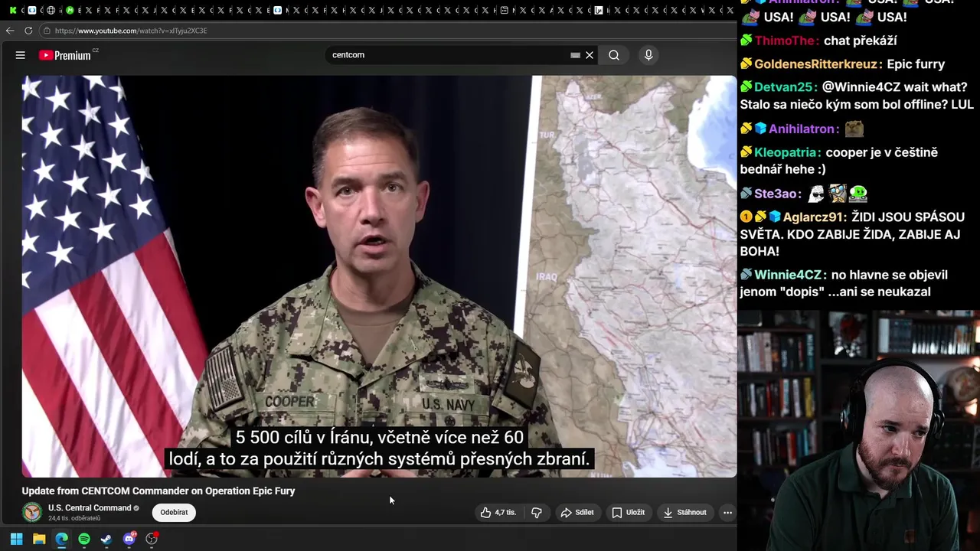Open U.S. Central Command channel avatar
The height and width of the screenshot is (551, 980).
point(32,512)
